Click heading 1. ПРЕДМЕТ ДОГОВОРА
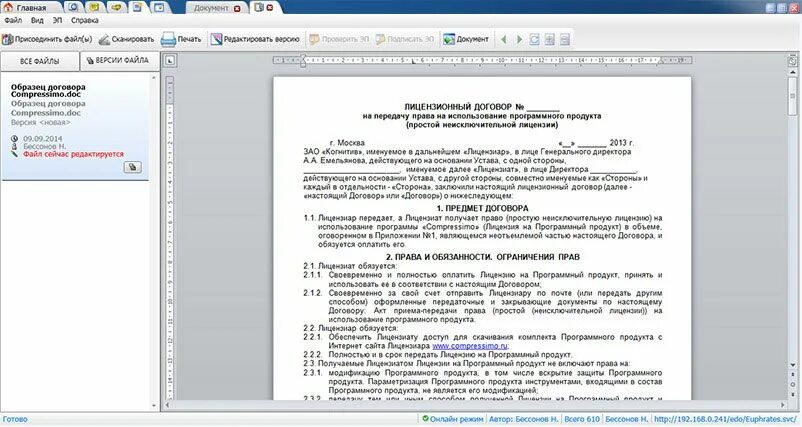802x427 pixels. click(x=482, y=208)
